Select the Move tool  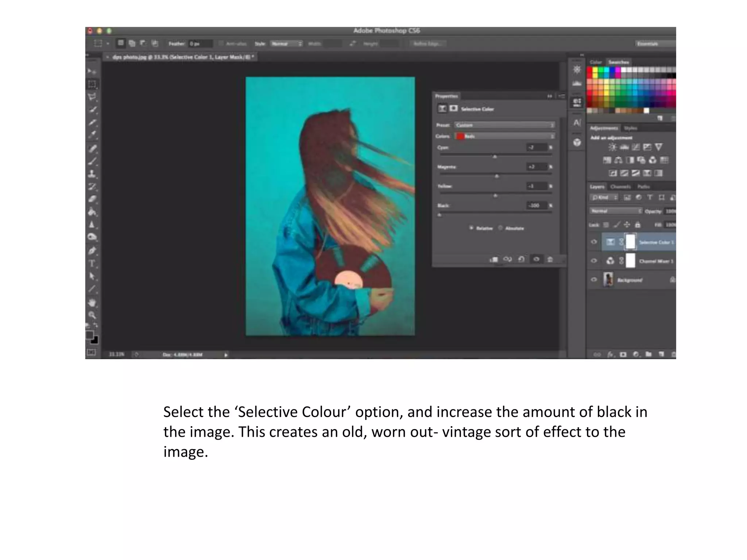[x=92, y=71]
